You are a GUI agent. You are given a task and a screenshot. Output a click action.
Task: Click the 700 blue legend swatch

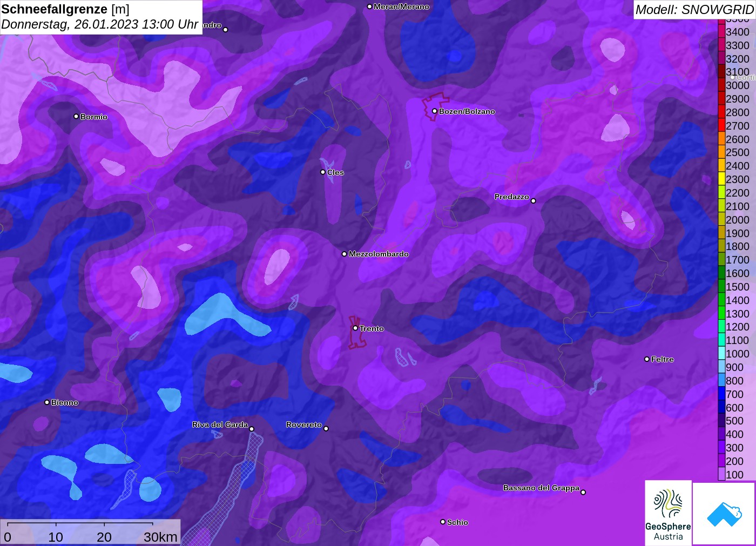(x=721, y=394)
